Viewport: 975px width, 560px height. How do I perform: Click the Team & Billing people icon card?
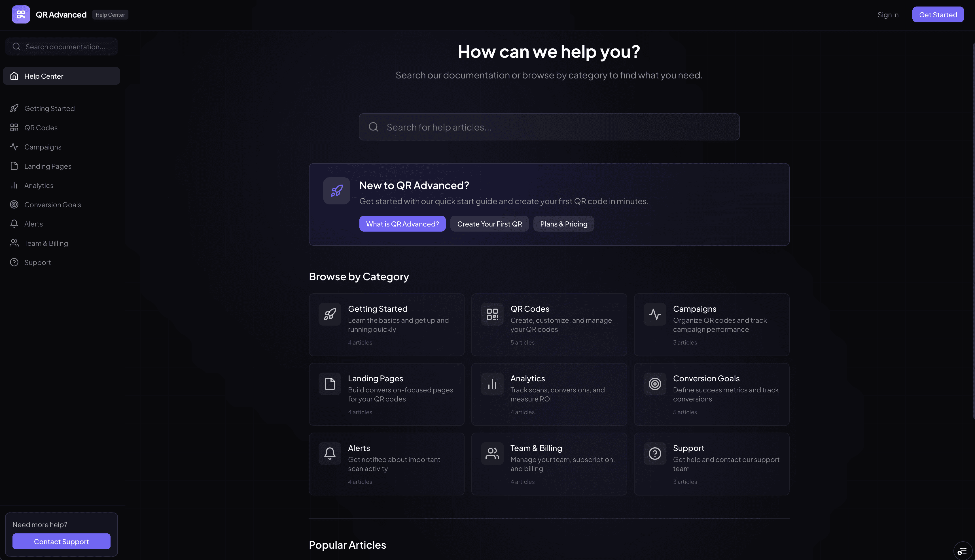492,454
